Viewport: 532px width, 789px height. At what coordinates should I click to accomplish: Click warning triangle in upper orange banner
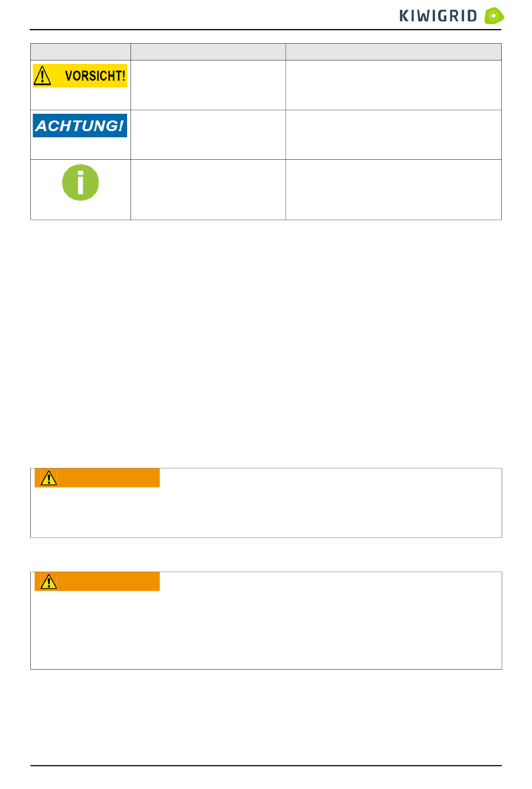(x=49, y=478)
